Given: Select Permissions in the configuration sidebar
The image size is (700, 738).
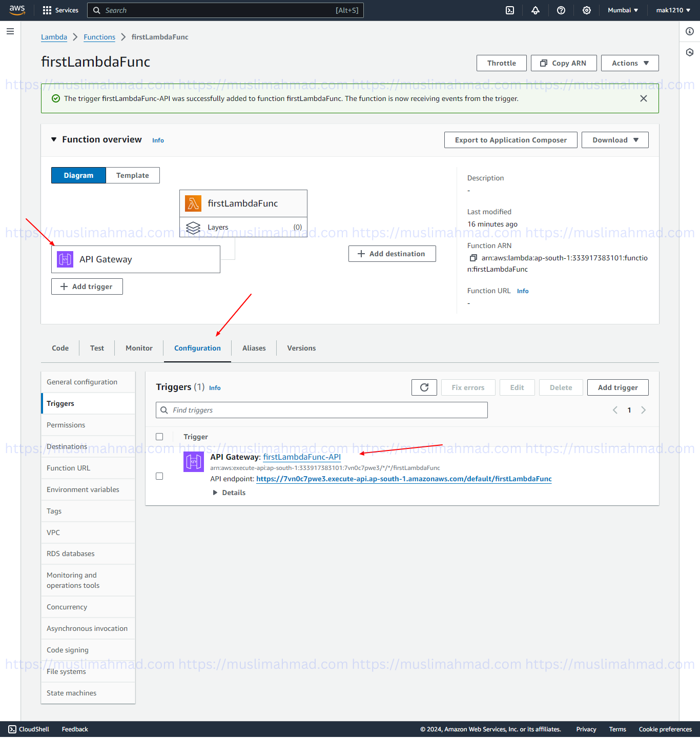Looking at the screenshot, I should pyautogui.click(x=66, y=425).
